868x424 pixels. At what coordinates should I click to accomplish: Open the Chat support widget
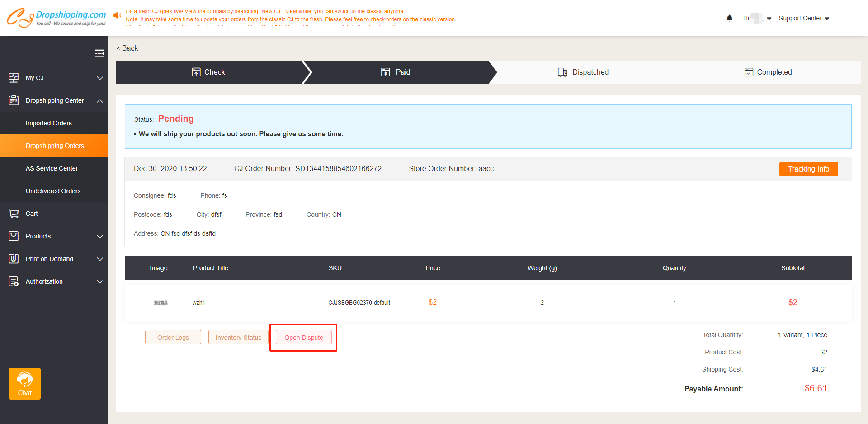[25, 384]
